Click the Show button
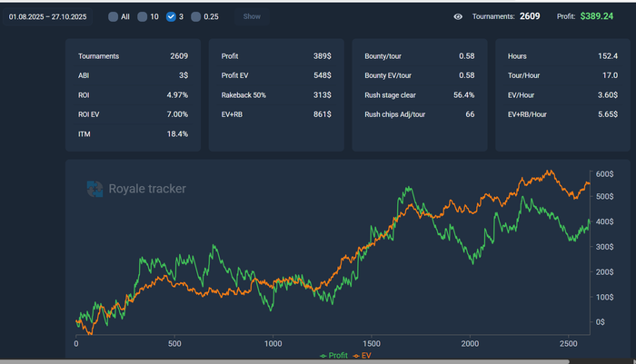636x364 pixels. tap(252, 16)
